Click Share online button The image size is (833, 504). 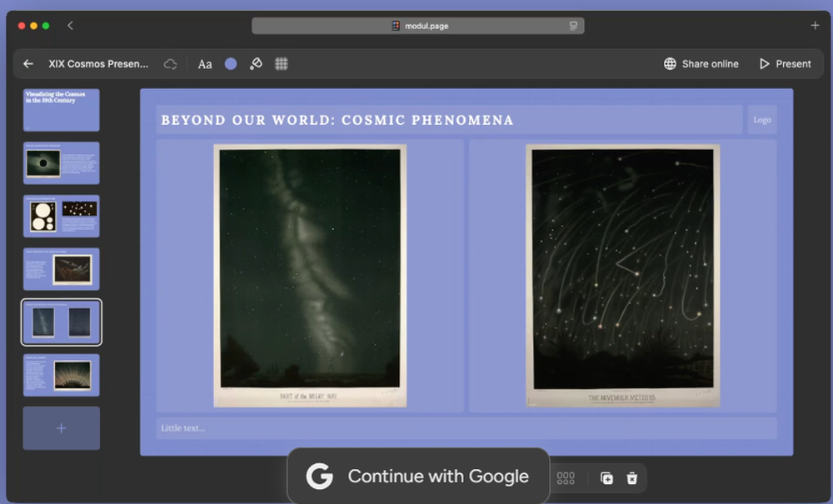point(701,64)
